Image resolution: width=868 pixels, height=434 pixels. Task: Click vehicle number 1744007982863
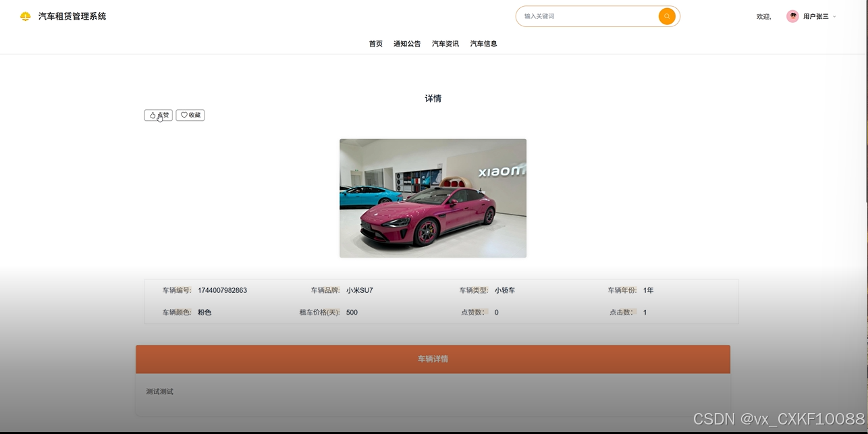click(x=222, y=291)
